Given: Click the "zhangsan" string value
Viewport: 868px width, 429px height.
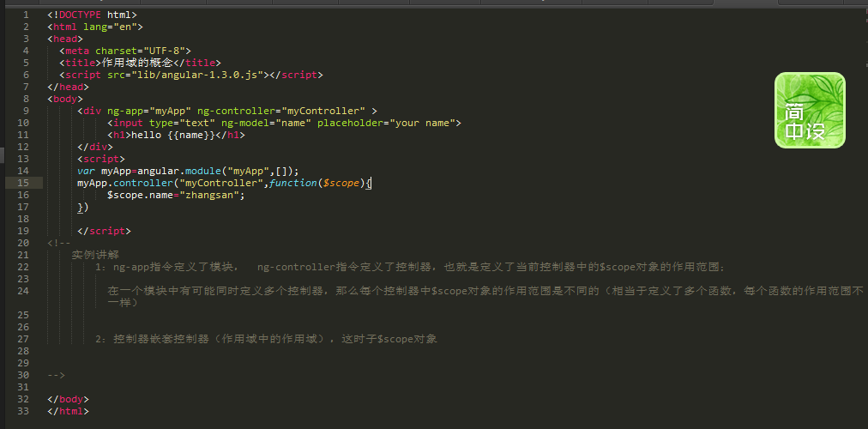Looking at the screenshot, I should [208, 195].
